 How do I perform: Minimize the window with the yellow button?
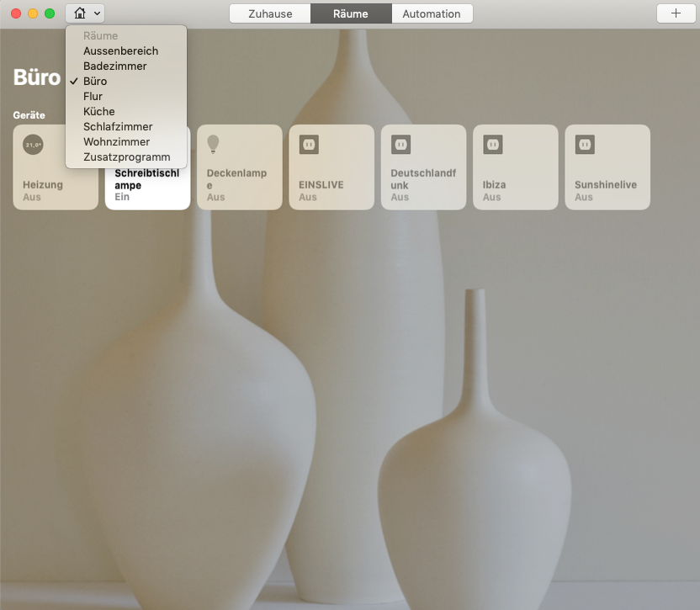pyautogui.click(x=33, y=13)
